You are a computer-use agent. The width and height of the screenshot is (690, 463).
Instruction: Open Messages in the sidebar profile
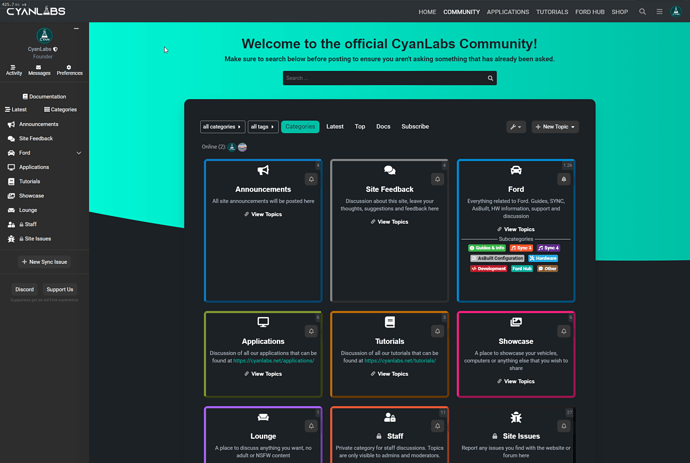[x=39, y=70]
